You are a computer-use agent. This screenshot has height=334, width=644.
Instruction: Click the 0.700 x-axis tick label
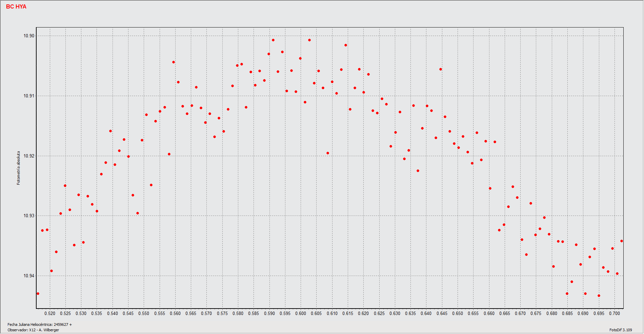(614, 313)
